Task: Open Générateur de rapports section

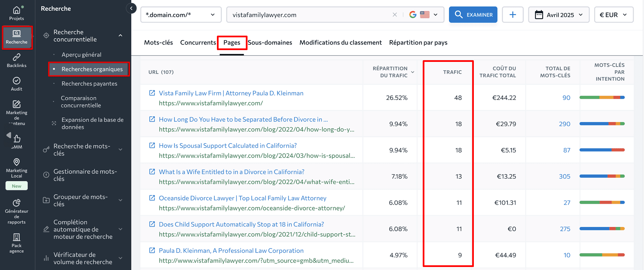Action: click(x=16, y=211)
